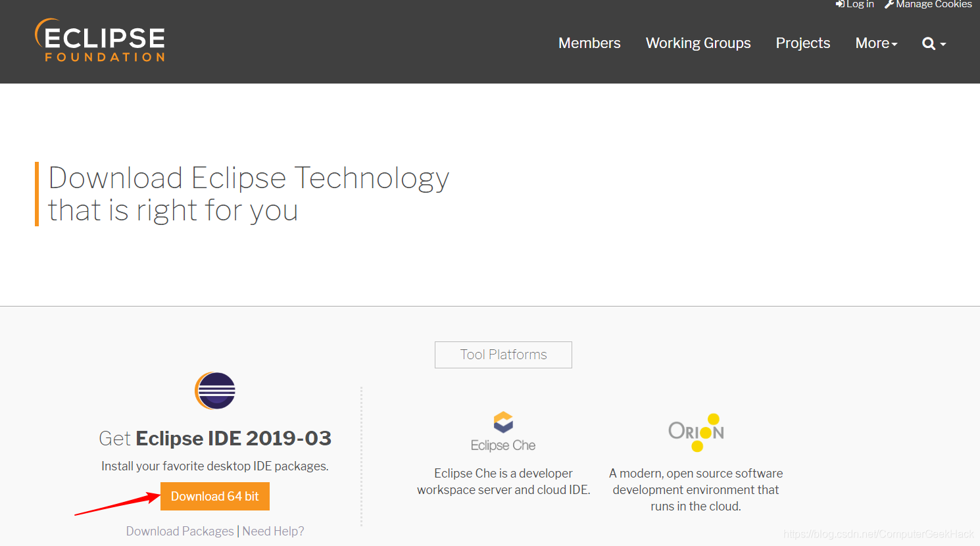Expand the More dropdown menu

click(876, 43)
